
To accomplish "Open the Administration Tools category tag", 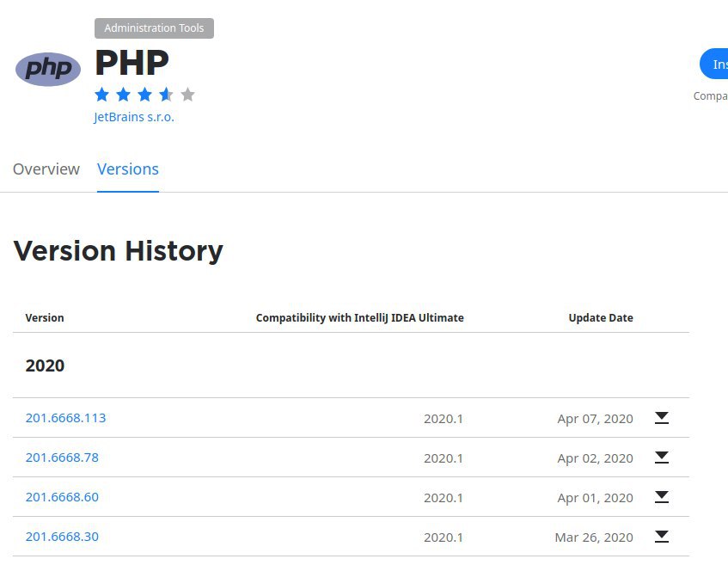I will 154,28.
